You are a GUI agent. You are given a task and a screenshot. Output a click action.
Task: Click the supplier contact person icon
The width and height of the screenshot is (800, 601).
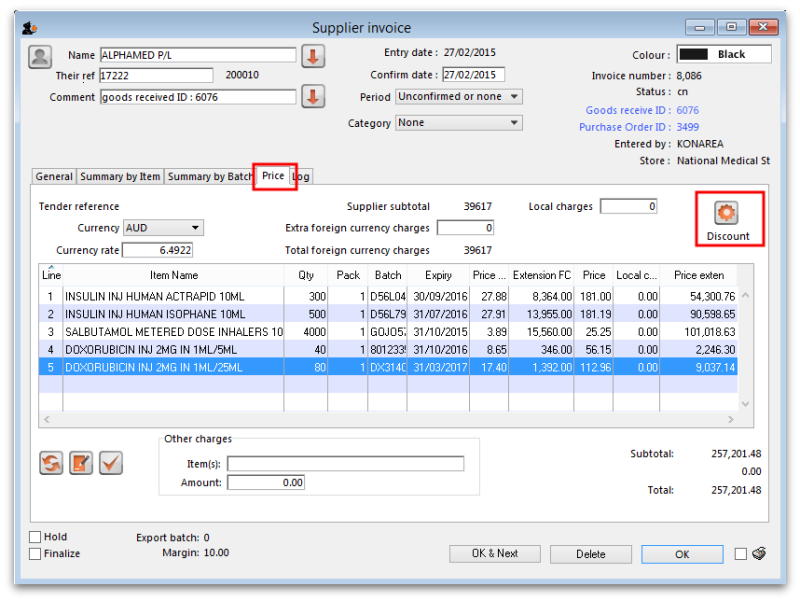click(39, 56)
